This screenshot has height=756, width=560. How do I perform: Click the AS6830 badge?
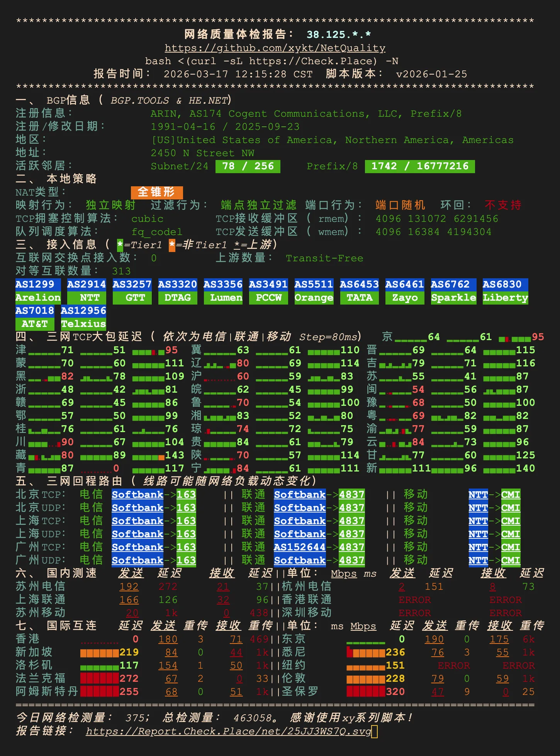(505, 284)
